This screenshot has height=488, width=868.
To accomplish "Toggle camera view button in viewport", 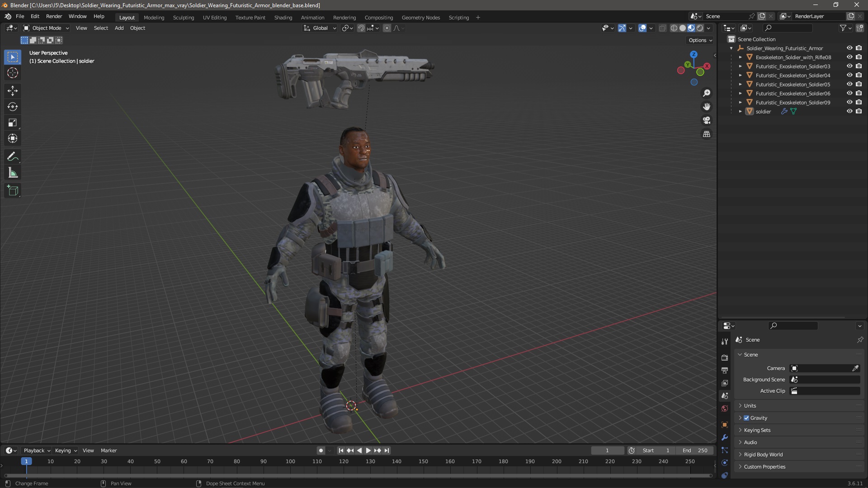I will (x=707, y=121).
